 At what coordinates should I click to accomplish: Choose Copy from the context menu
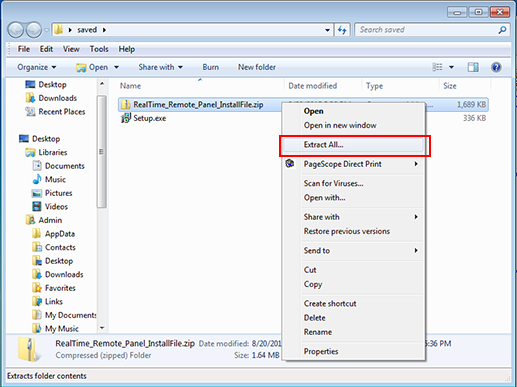354,284
